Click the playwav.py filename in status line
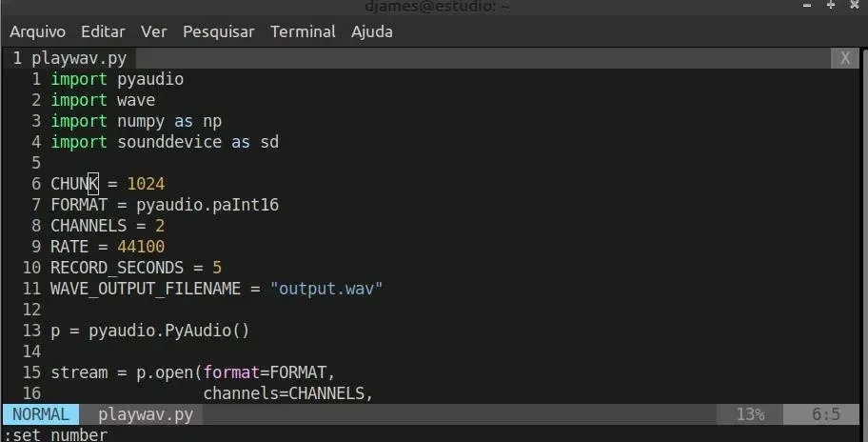The image size is (868, 442). tap(146, 414)
